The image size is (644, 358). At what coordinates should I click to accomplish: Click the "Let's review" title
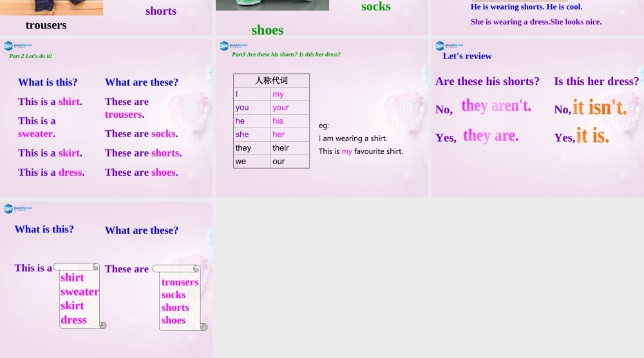click(467, 56)
